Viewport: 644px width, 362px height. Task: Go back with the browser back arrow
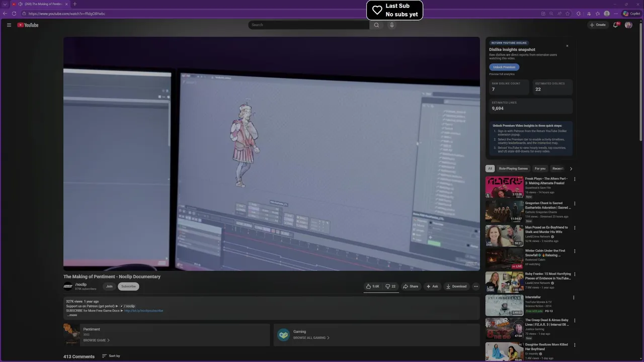tap(5, 14)
